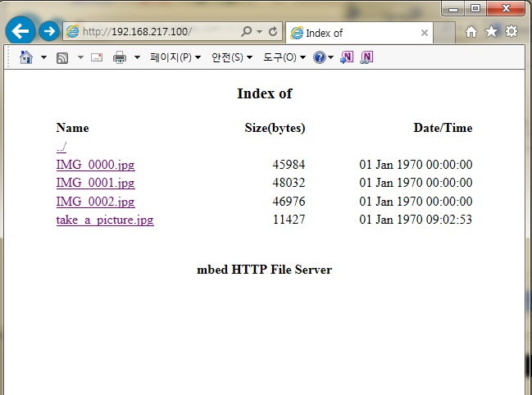Go back with the blue Back arrow
The width and height of the screenshot is (532, 395).
click(20, 31)
